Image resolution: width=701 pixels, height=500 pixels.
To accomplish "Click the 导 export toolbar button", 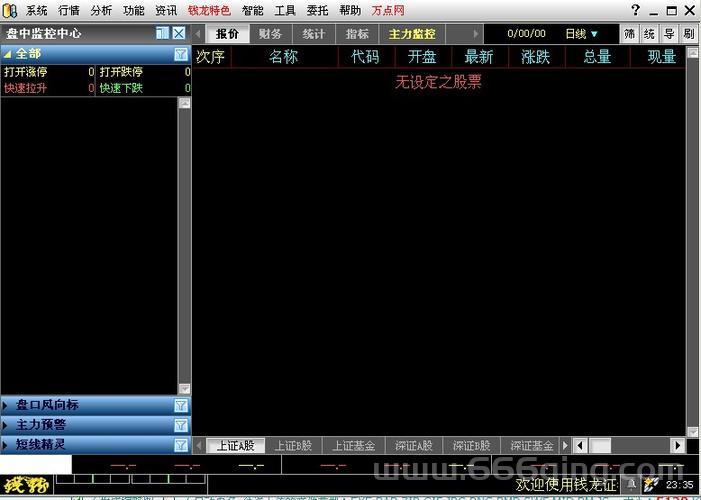I will pyautogui.click(x=669, y=34).
